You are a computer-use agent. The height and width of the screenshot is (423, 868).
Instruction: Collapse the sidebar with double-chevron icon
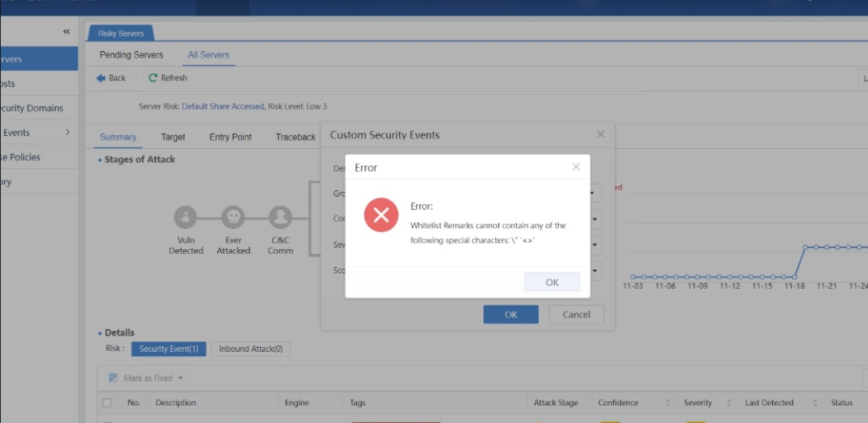66,32
